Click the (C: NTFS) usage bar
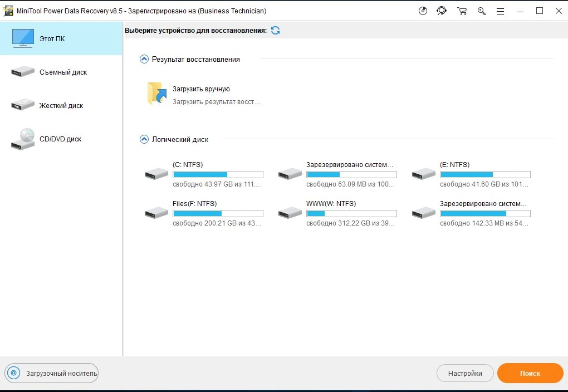The image size is (568, 392). [x=218, y=175]
